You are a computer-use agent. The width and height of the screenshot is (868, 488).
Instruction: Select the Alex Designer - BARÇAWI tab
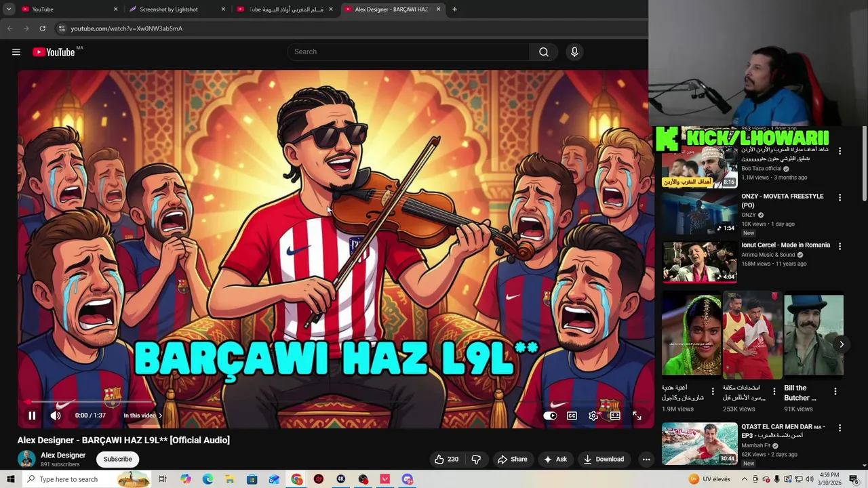tap(392, 9)
